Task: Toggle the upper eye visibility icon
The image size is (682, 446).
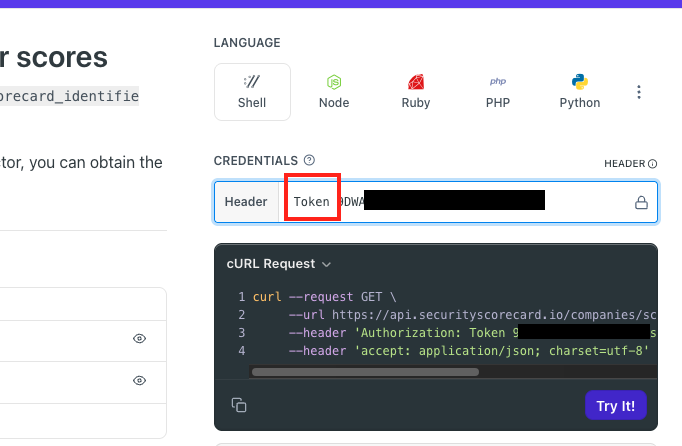Action: click(x=140, y=339)
